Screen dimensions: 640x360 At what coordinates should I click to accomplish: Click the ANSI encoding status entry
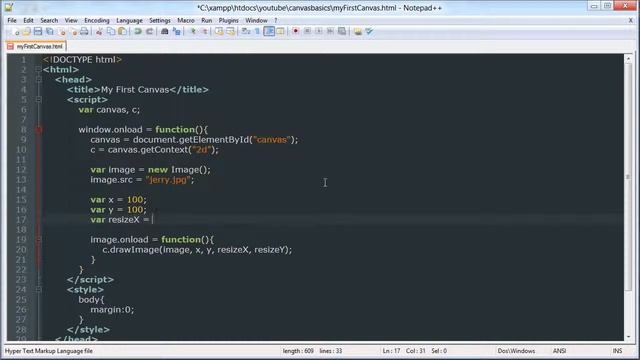coord(559,351)
